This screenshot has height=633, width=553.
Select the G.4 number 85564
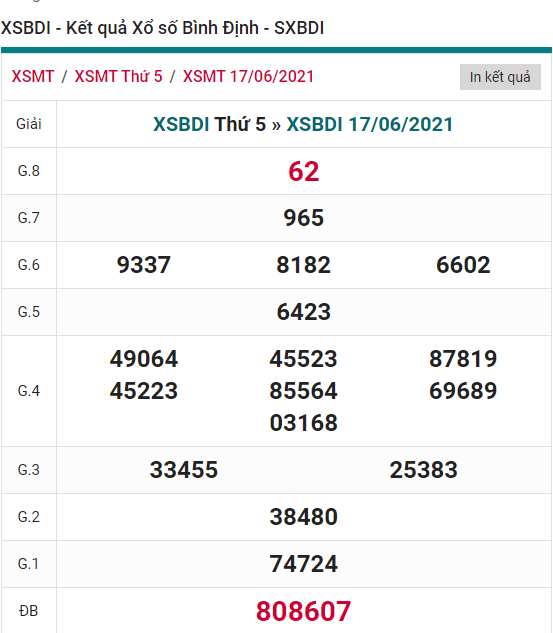(304, 390)
